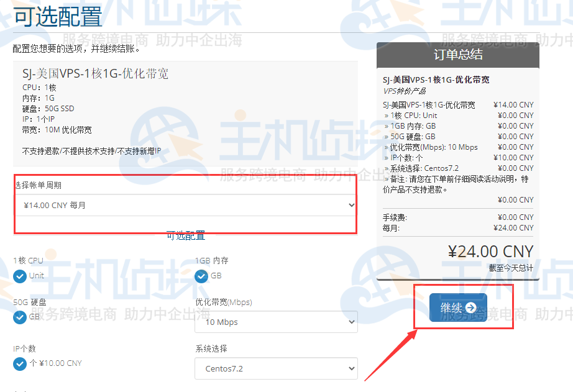
Task: Select the 50G 硬盘 GB label
Action: (x=34, y=317)
